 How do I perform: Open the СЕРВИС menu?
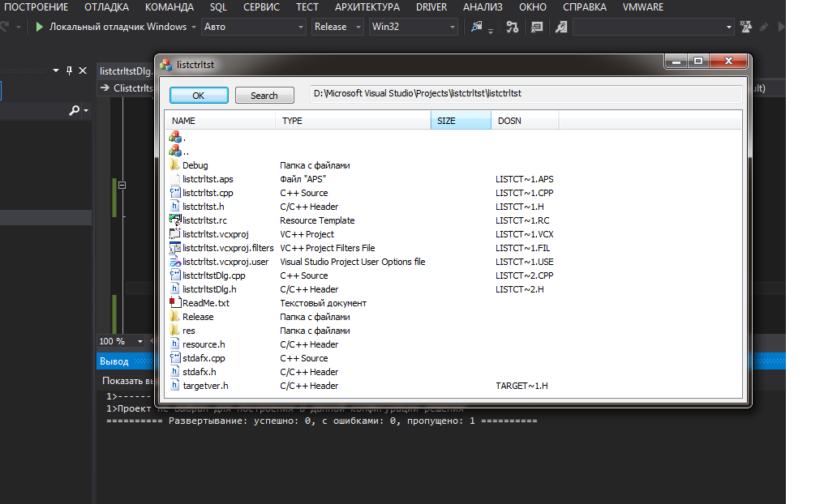(x=261, y=7)
